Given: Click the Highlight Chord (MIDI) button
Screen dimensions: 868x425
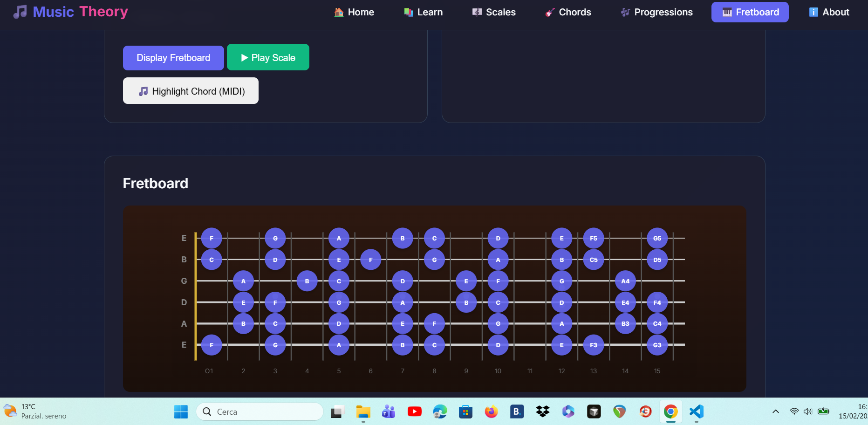Looking at the screenshot, I should (191, 90).
